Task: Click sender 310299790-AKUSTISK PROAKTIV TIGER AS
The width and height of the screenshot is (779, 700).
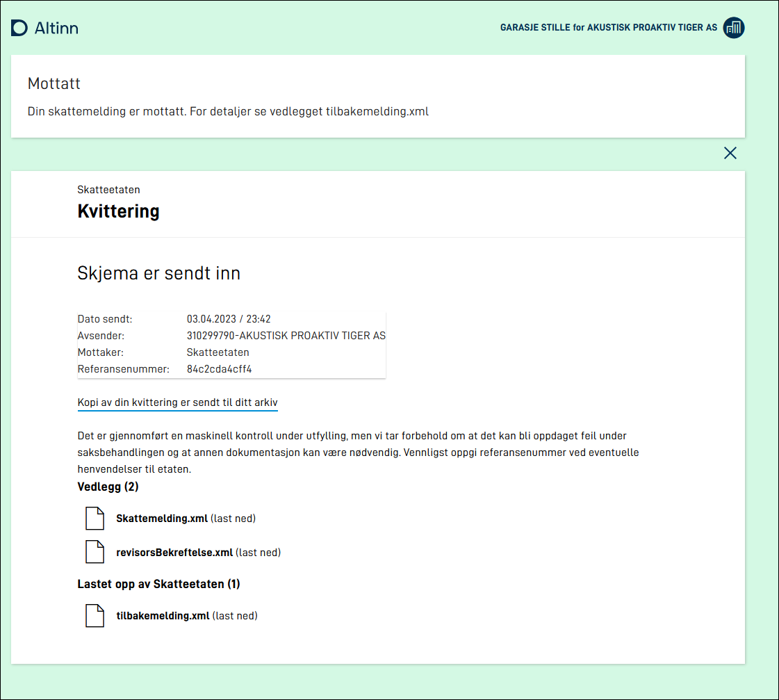Action: click(286, 336)
